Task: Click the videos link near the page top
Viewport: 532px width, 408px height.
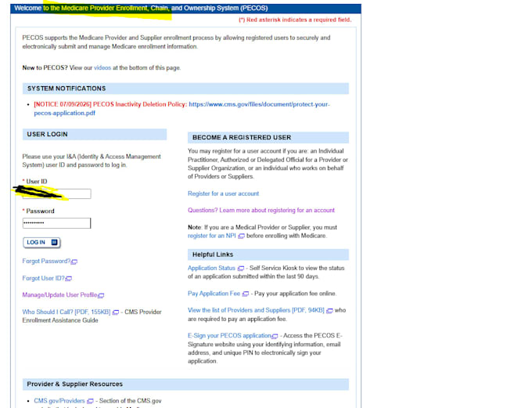Action: pos(102,67)
